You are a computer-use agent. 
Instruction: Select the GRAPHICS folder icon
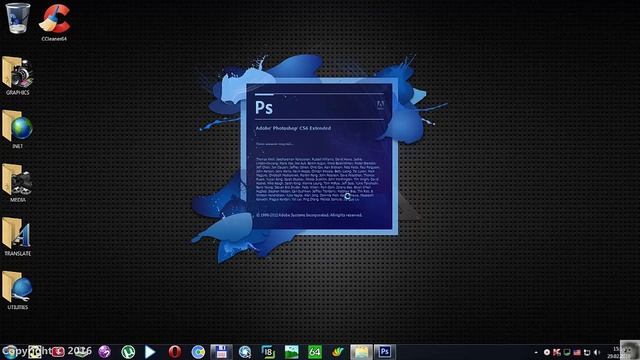click(18, 73)
